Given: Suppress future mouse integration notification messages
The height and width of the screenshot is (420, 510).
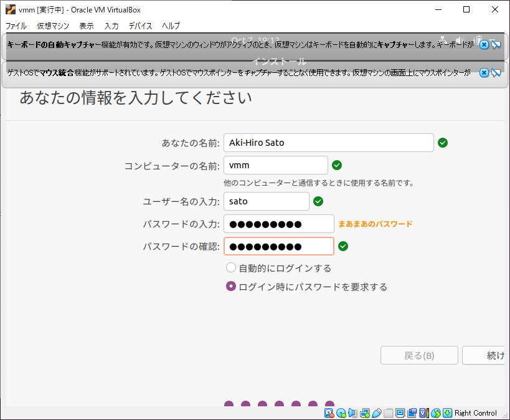Looking at the screenshot, I should click(x=496, y=73).
